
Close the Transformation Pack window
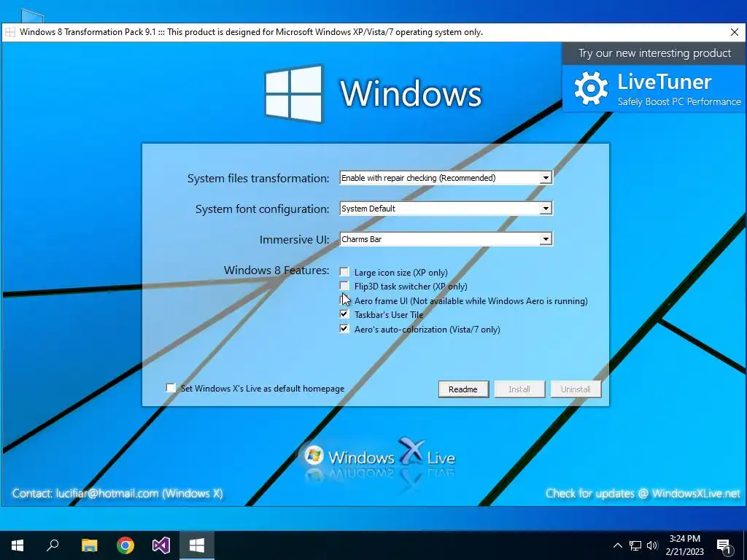click(x=735, y=32)
